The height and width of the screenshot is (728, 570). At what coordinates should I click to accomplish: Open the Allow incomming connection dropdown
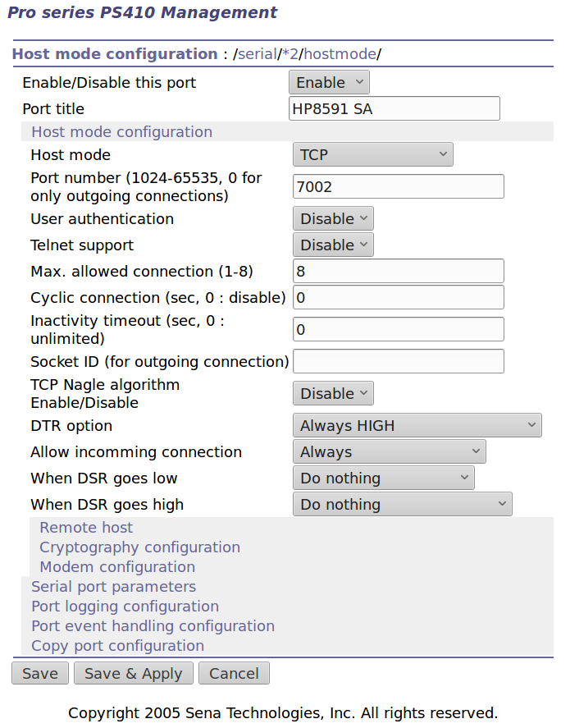pyautogui.click(x=389, y=451)
